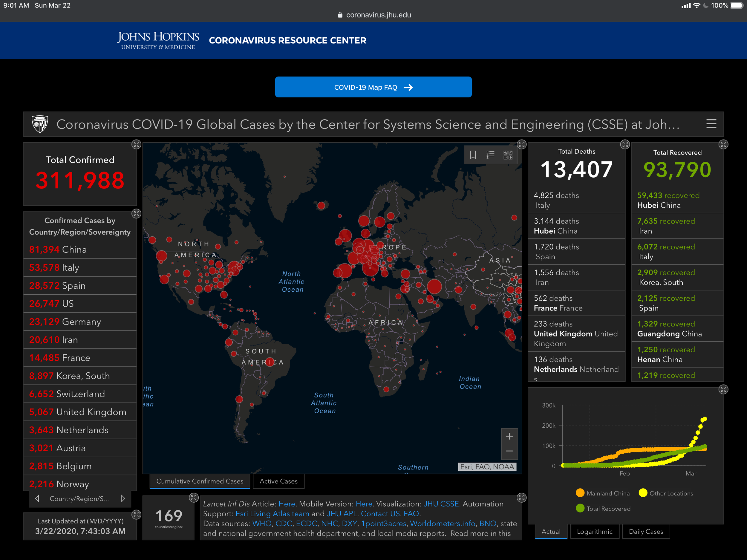Open the dashboard hamburger menu
This screenshot has height=560, width=747.
coord(711,124)
